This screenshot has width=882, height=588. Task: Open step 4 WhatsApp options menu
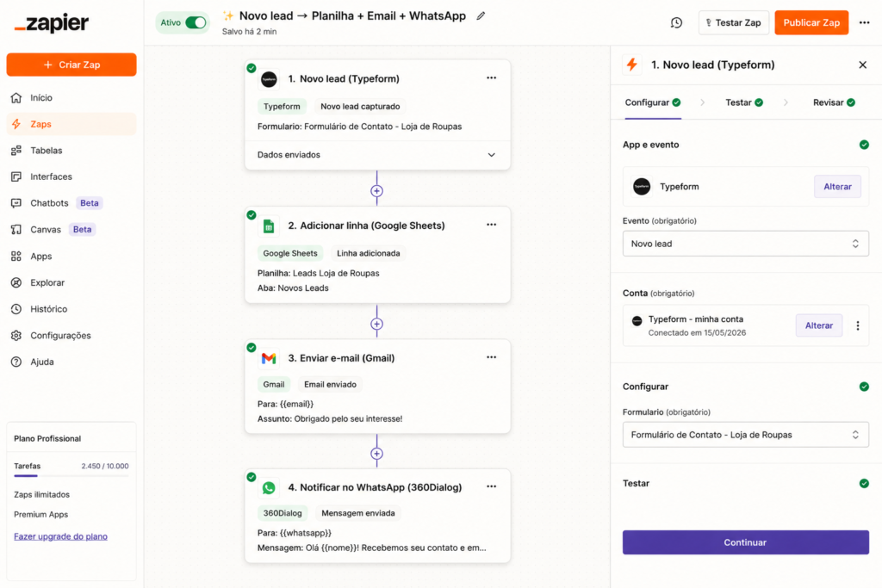coord(491,486)
